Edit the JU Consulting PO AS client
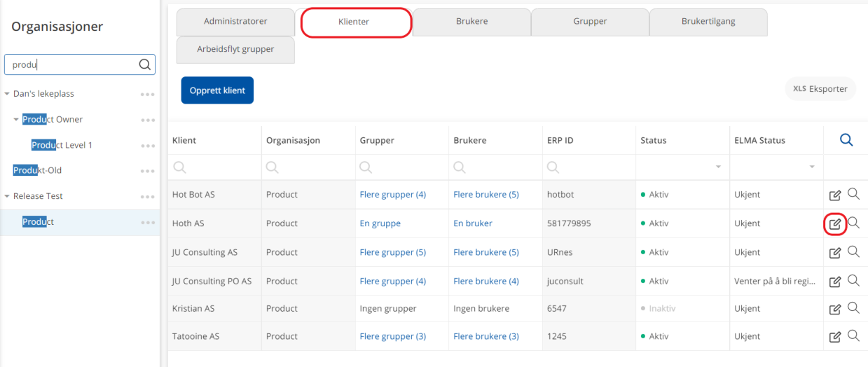Viewport: 868px width, 367px height. tap(834, 282)
